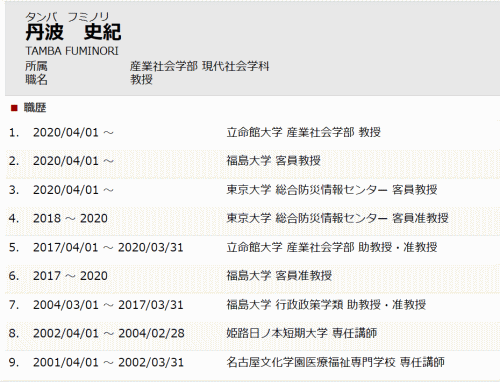Click the 職名 label
The image size is (500, 382).
click(36, 79)
